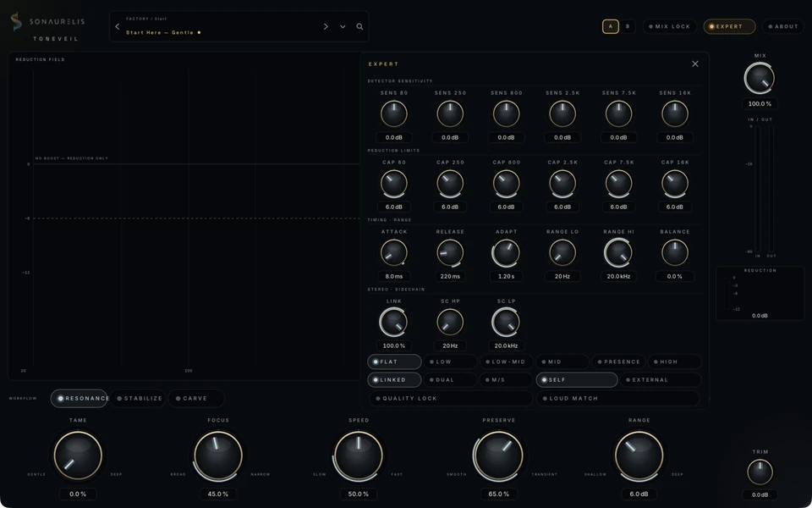Click the Sens 800 knob
The width and height of the screenshot is (812, 508).
click(506, 113)
